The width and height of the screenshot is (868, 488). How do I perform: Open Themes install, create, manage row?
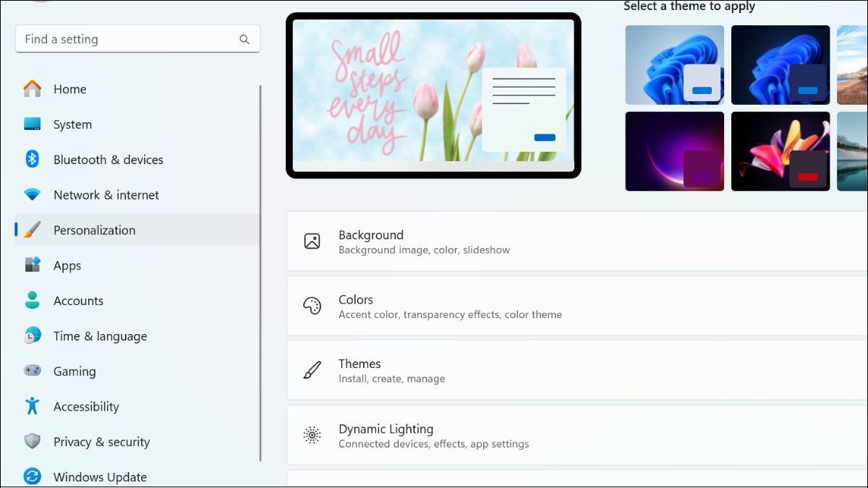577,370
